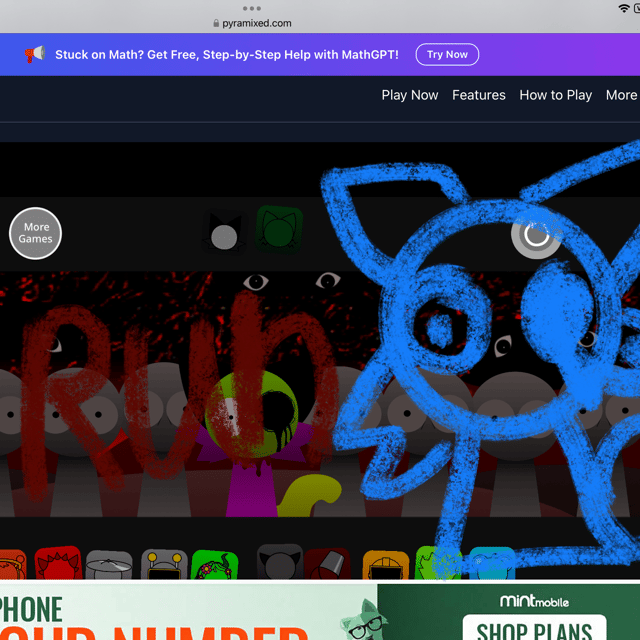Pick the lime green character icon
Image resolution: width=640 pixels, height=640 pixels.
tap(438, 563)
